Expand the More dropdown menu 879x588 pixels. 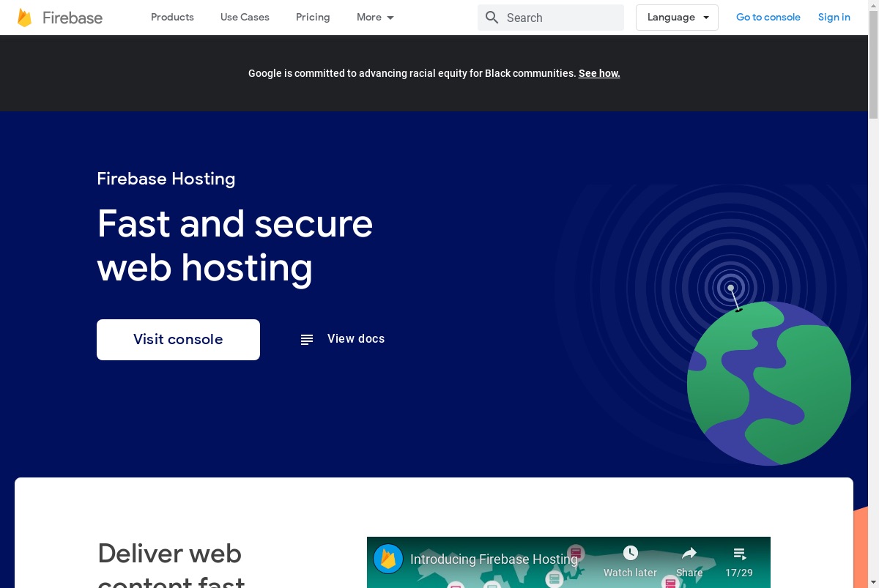[x=375, y=17]
